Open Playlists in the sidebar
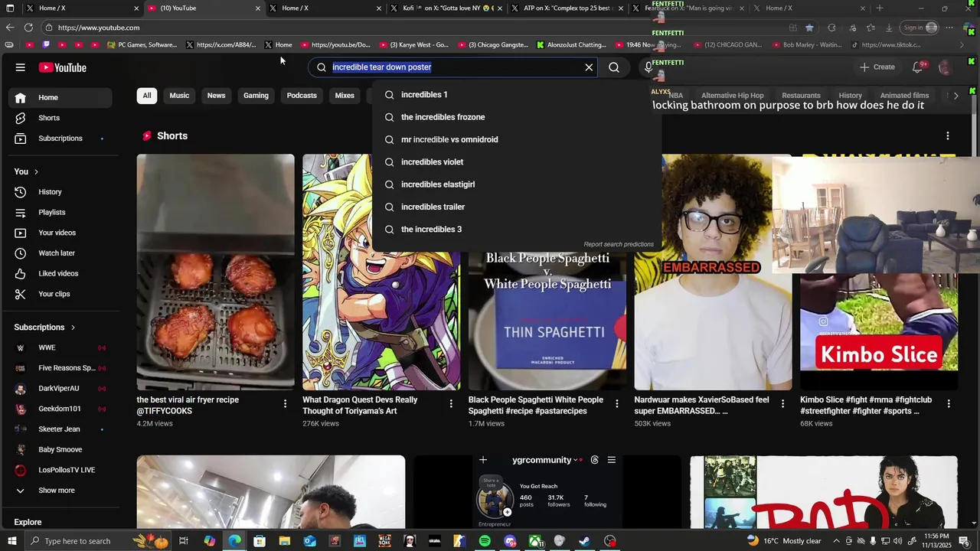Image resolution: width=980 pixels, height=551 pixels. coord(59,212)
